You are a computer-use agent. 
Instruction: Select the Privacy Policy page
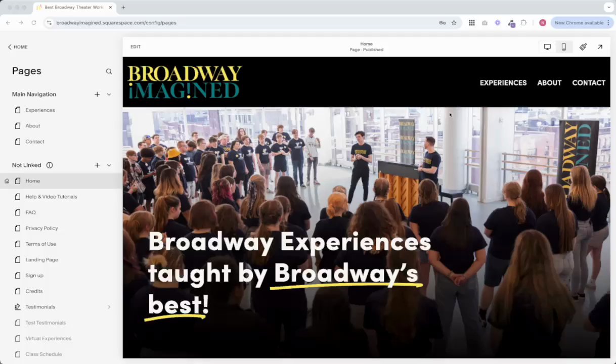[41, 228]
